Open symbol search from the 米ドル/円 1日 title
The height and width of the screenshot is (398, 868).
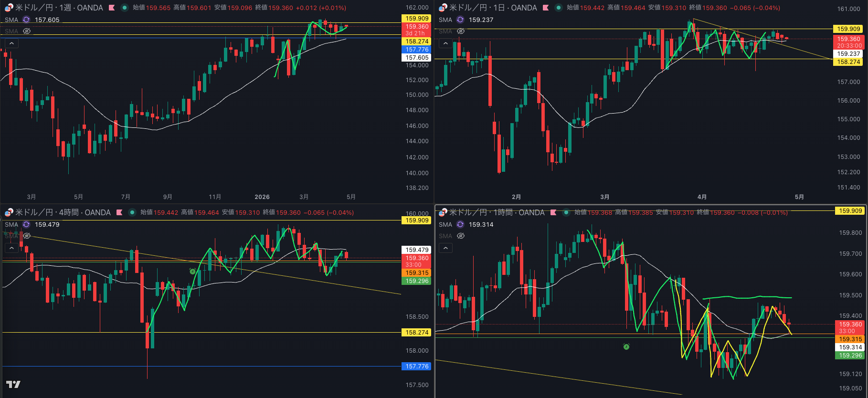point(493,8)
